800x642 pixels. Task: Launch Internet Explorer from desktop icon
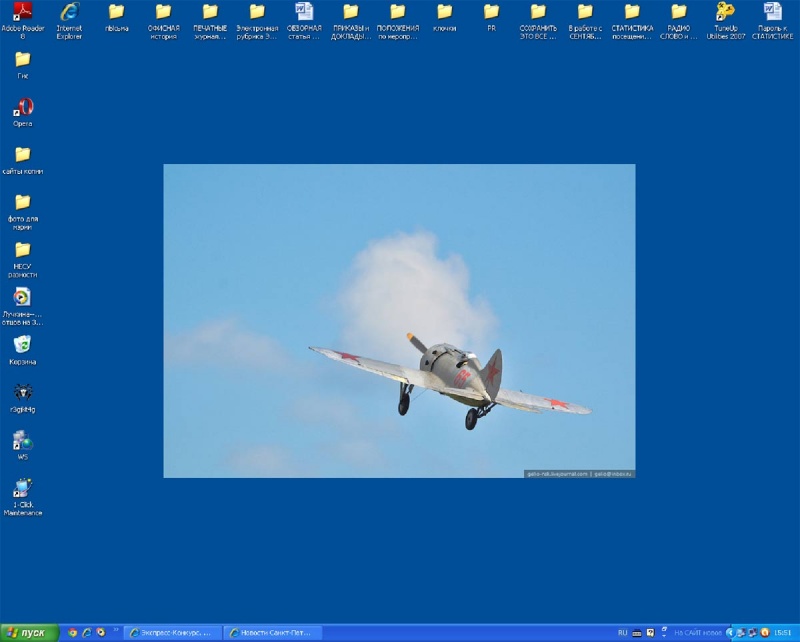70,12
